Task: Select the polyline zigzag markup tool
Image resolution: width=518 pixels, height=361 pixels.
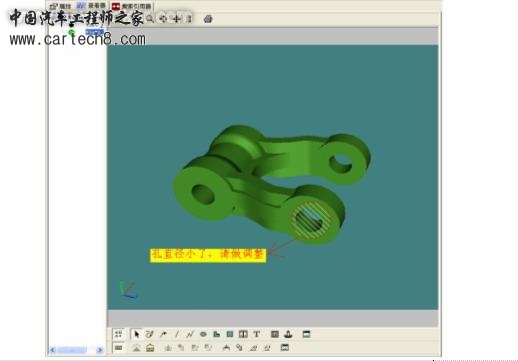Action: [x=190, y=334]
